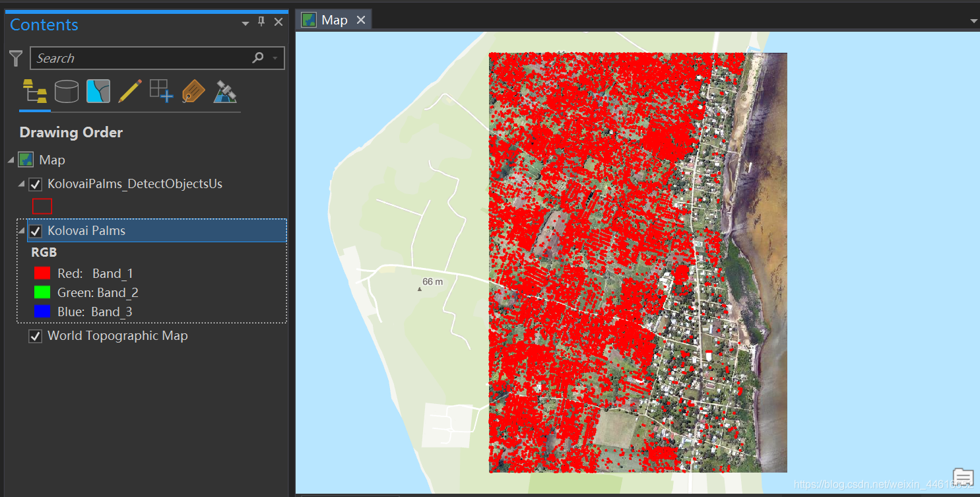Image resolution: width=980 pixels, height=497 pixels.
Task: Open List By Labeling tag icon
Action: [x=193, y=91]
